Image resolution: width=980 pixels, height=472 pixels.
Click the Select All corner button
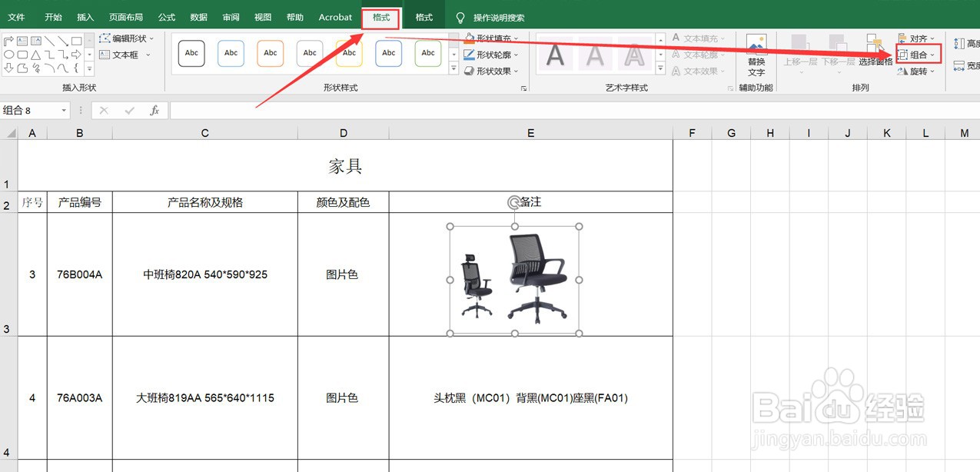[x=9, y=133]
